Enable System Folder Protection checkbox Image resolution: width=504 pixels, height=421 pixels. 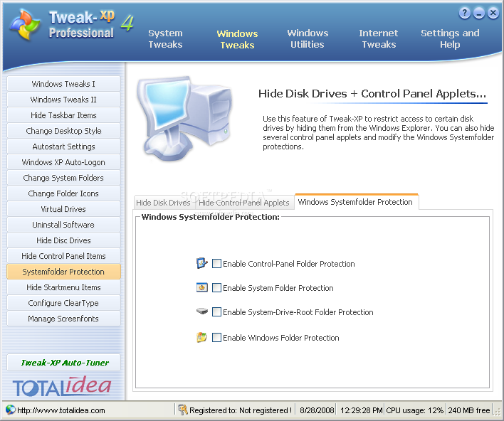pos(216,288)
